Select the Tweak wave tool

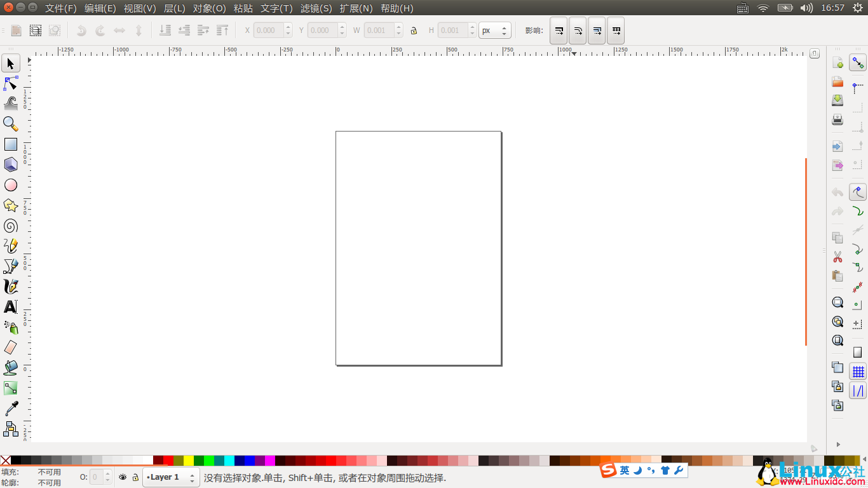click(11, 104)
